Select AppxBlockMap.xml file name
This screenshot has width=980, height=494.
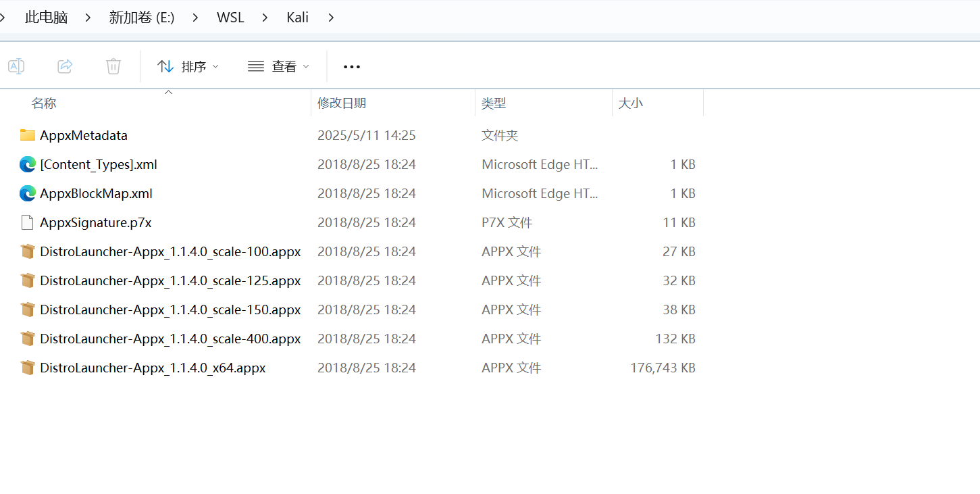pyautogui.click(x=96, y=193)
